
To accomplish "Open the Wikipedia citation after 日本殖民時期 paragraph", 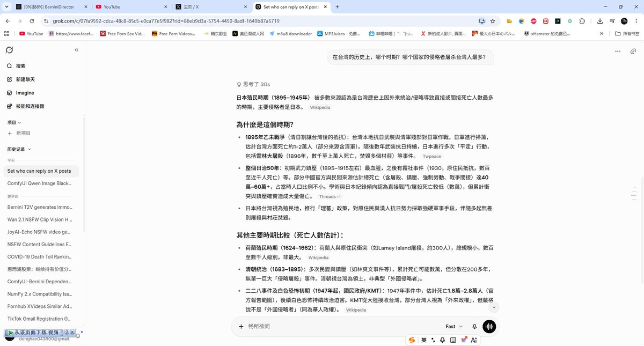I will 320,107.
